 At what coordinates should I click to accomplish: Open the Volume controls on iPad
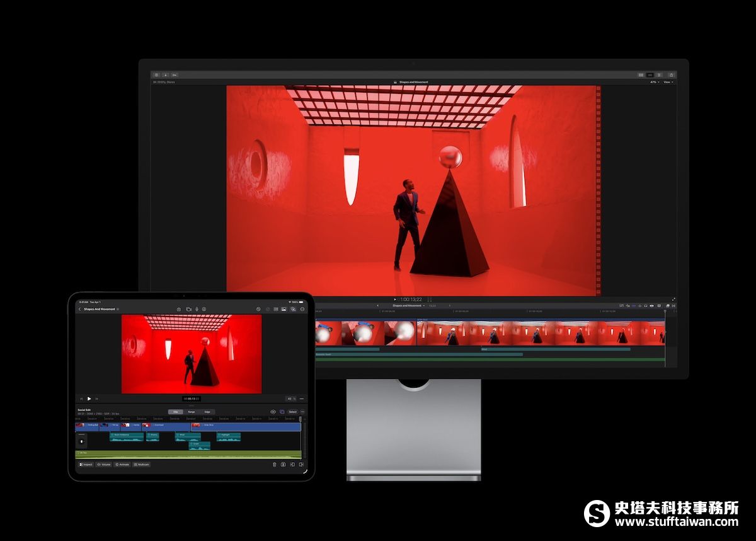point(104,465)
